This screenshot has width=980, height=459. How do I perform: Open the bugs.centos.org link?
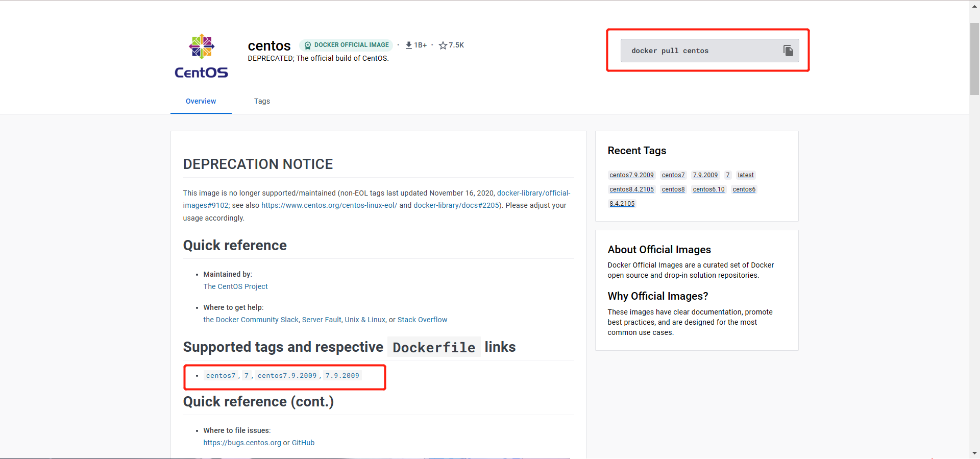pos(242,443)
